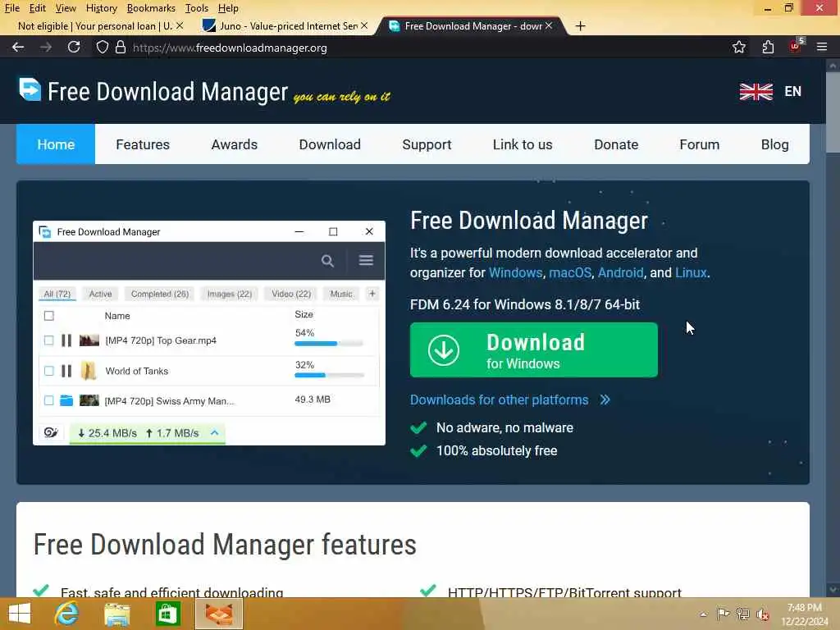Open the File menu

click(x=12, y=8)
